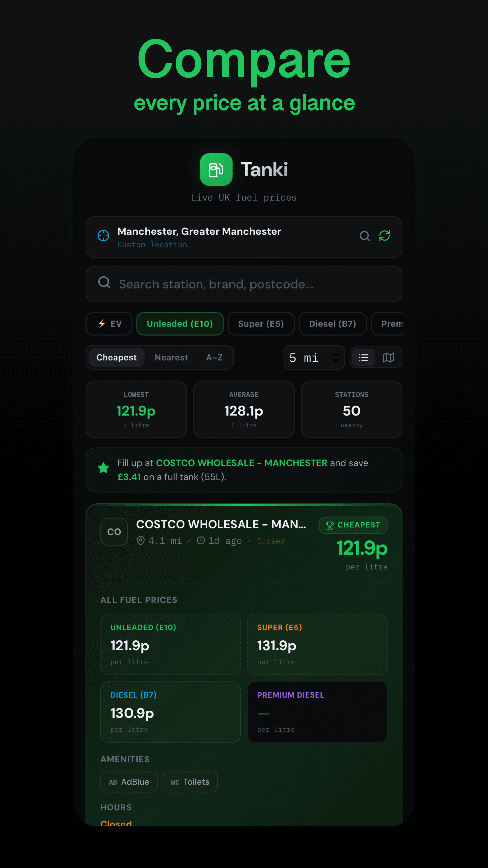
Task: Click the refresh prices icon
Action: tap(384, 236)
